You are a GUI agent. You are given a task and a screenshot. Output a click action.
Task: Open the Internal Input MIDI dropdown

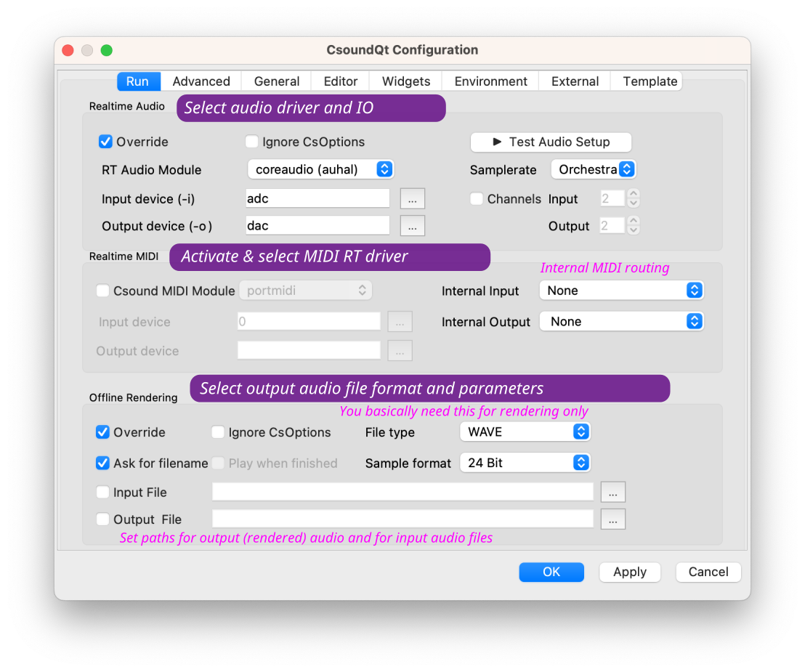click(x=621, y=291)
